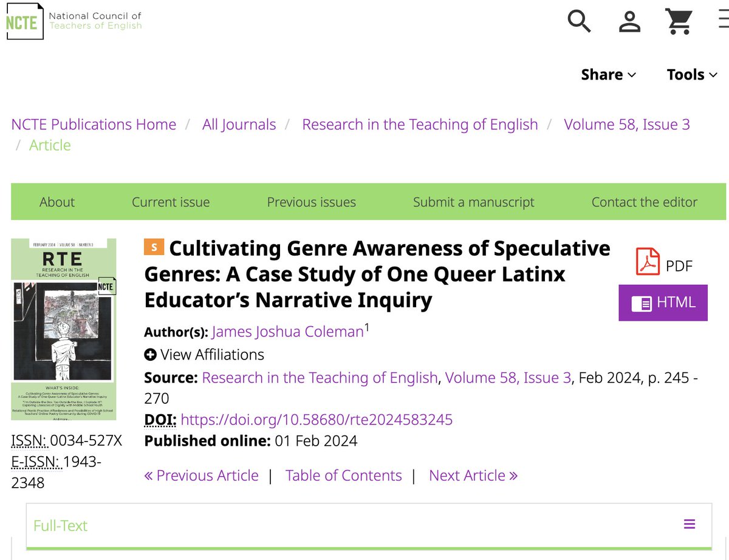Viewport: 729px width, 560px height.
Task: Select Submit a manuscript menu item
Action: coord(474,202)
